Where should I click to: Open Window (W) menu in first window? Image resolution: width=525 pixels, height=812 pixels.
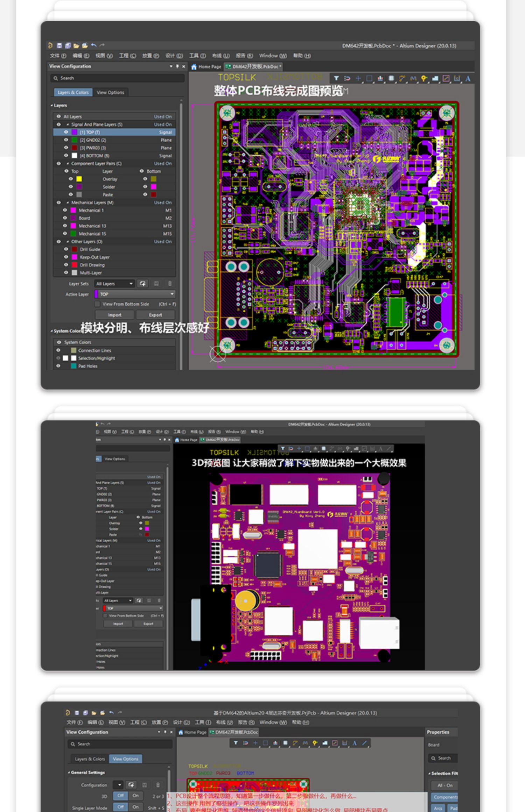tap(273, 56)
